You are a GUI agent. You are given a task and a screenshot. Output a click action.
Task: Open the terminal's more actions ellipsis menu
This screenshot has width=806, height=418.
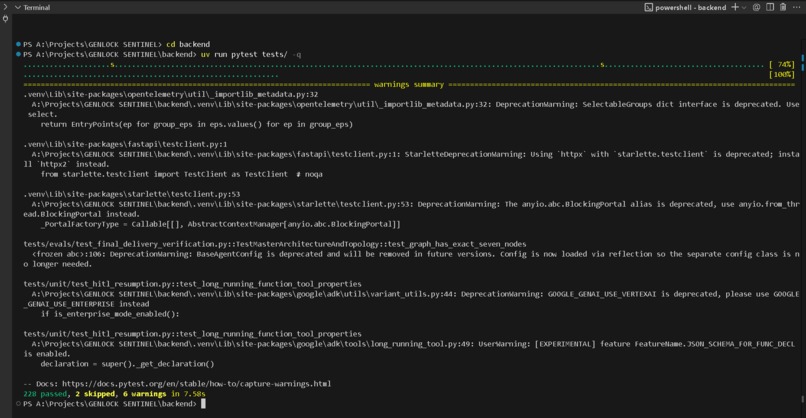796,7
